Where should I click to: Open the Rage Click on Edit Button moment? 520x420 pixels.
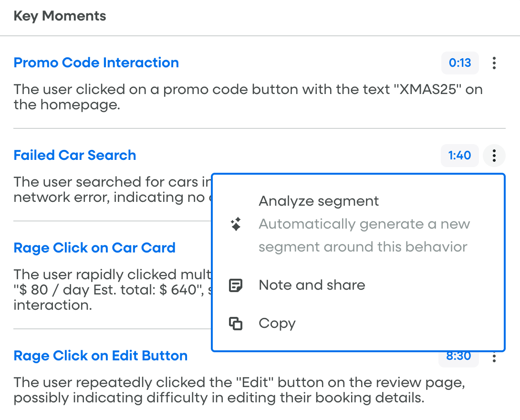(x=101, y=356)
